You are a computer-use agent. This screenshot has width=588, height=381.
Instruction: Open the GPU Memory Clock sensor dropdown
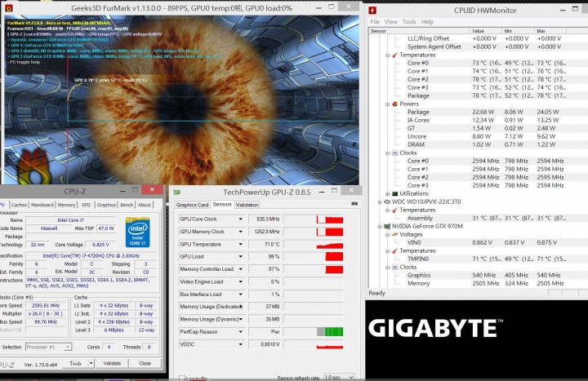point(240,232)
